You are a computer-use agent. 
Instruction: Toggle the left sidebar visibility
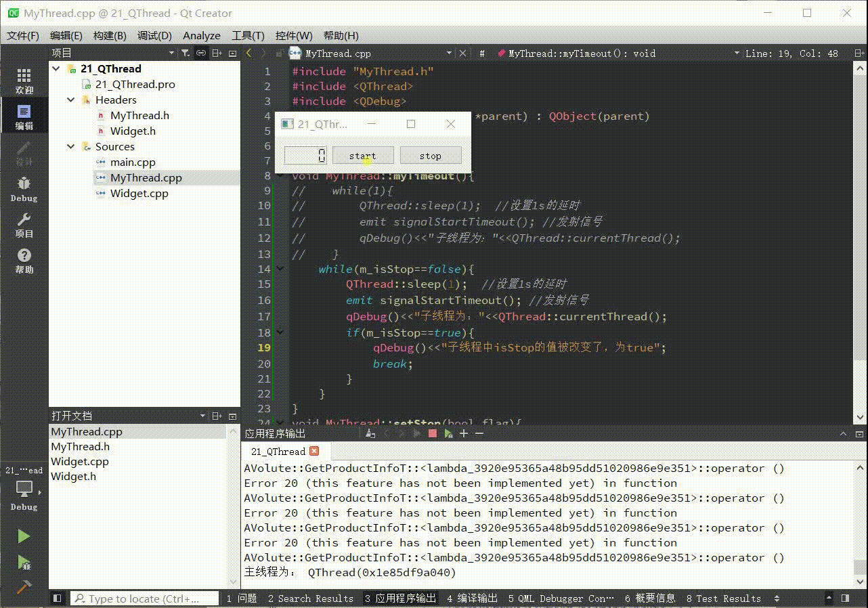58,598
